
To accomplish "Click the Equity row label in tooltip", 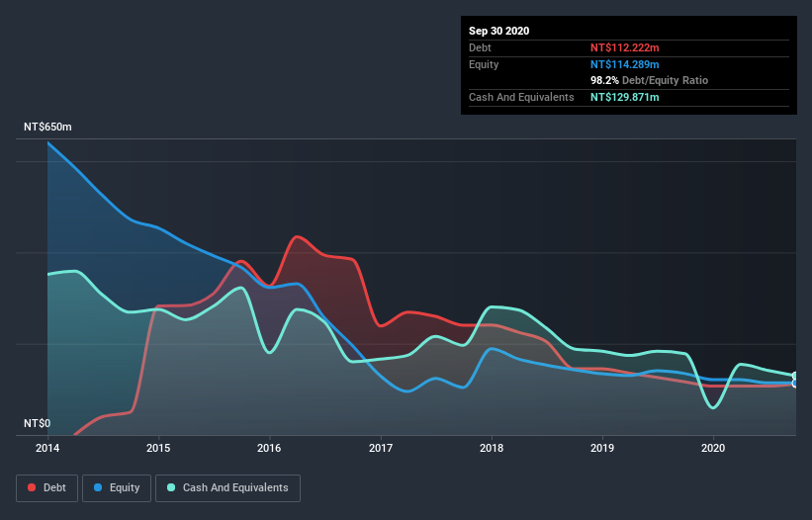I will [484, 64].
